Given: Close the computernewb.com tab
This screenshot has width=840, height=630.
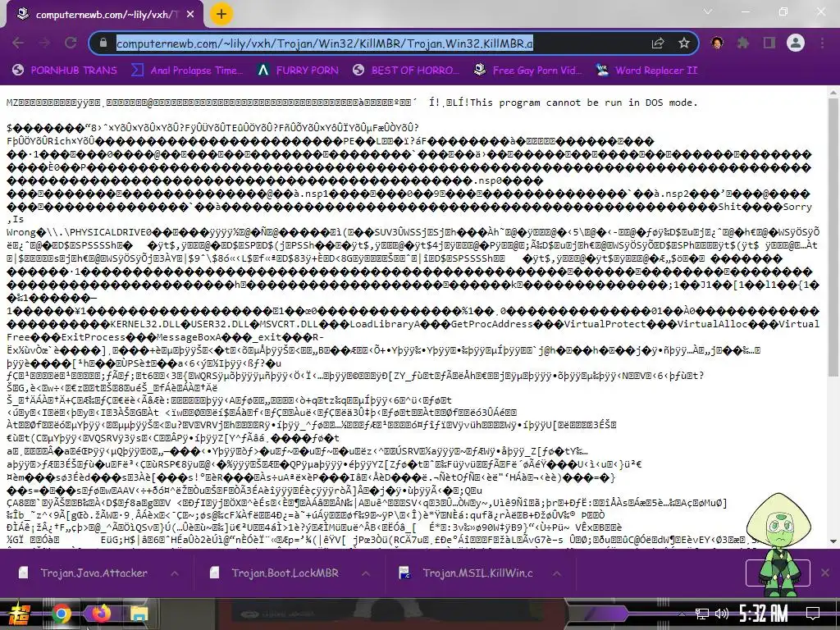Looking at the screenshot, I should pyautogui.click(x=190, y=15).
